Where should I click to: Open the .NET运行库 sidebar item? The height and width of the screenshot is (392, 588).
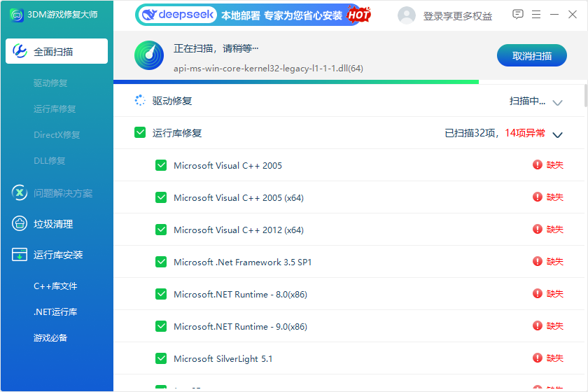[55, 311]
